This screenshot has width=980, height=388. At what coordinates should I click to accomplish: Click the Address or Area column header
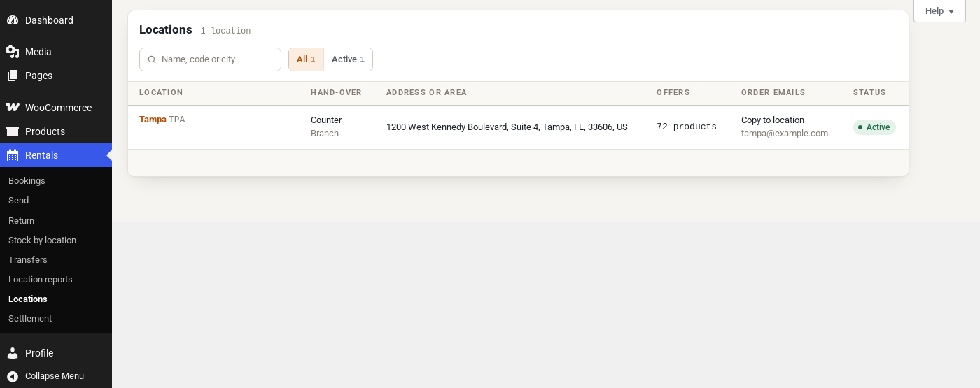[x=426, y=93]
